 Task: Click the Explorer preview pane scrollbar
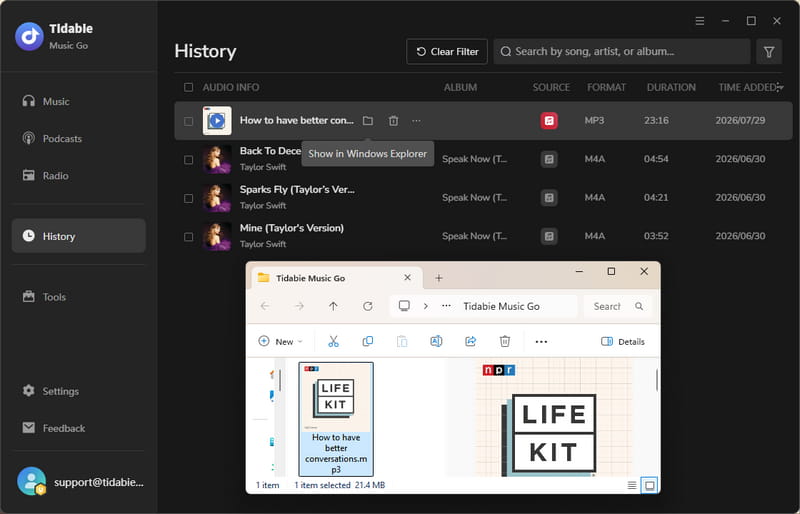click(656, 380)
